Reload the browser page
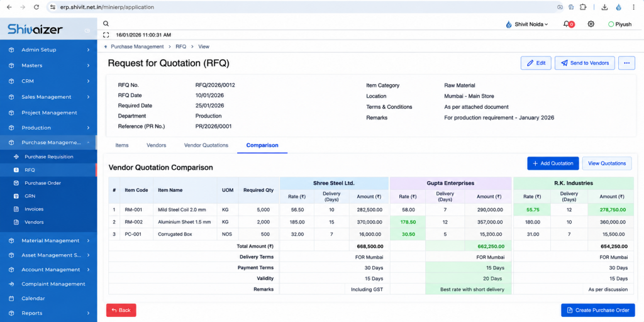Image resolution: width=644 pixels, height=322 pixels. coord(36,7)
